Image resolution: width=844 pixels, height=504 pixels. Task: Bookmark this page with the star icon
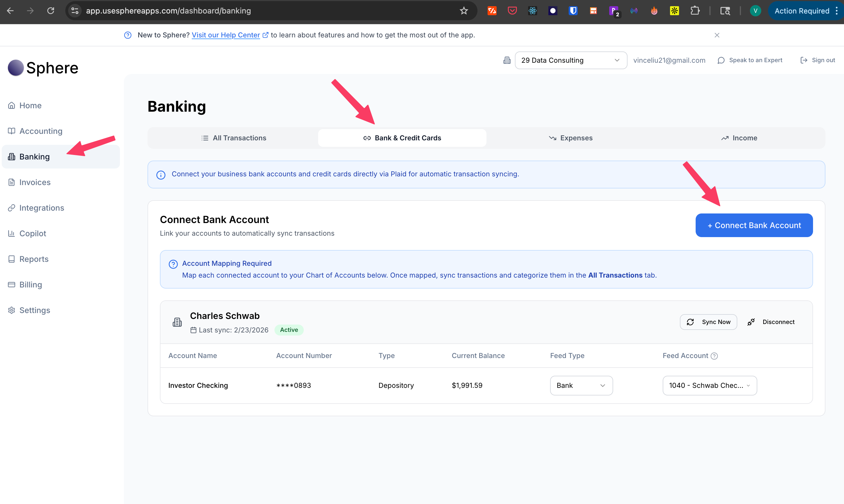tap(464, 11)
